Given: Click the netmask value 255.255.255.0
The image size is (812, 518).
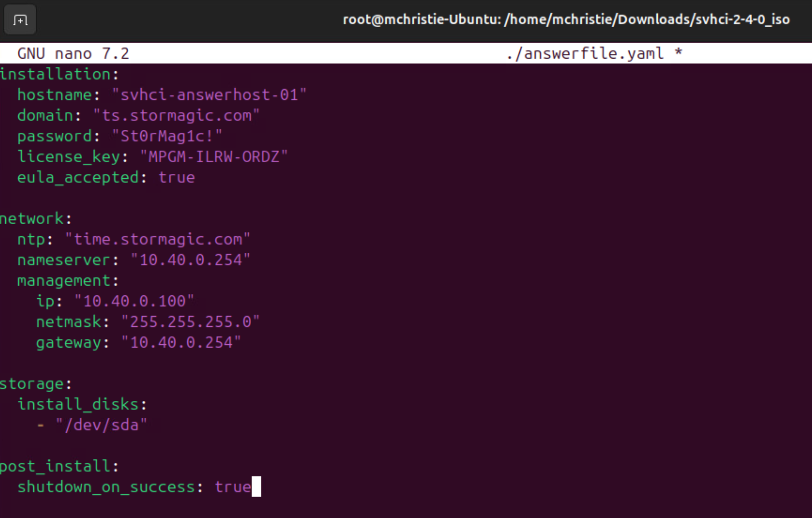Looking at the screenshot, I should coord(190,322).
